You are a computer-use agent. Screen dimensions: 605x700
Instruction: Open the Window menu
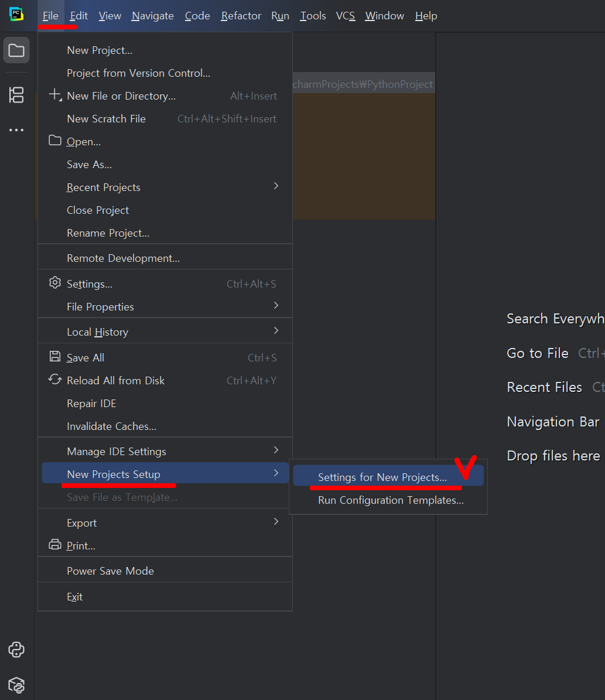click(384, 16)
